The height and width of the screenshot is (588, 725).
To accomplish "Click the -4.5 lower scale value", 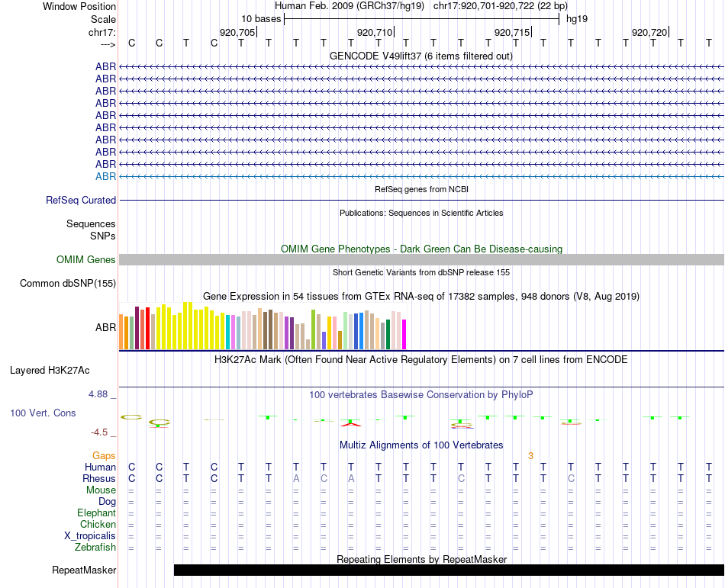I will 99,432.
